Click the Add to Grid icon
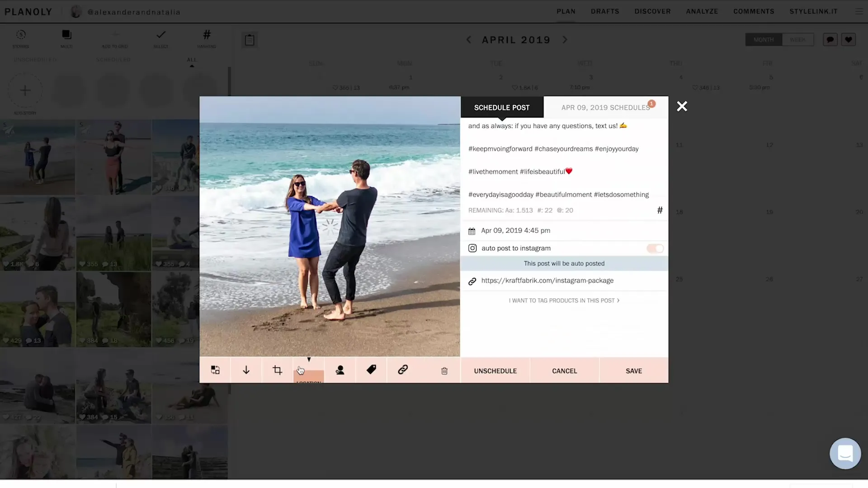 (x=115, y=39)
